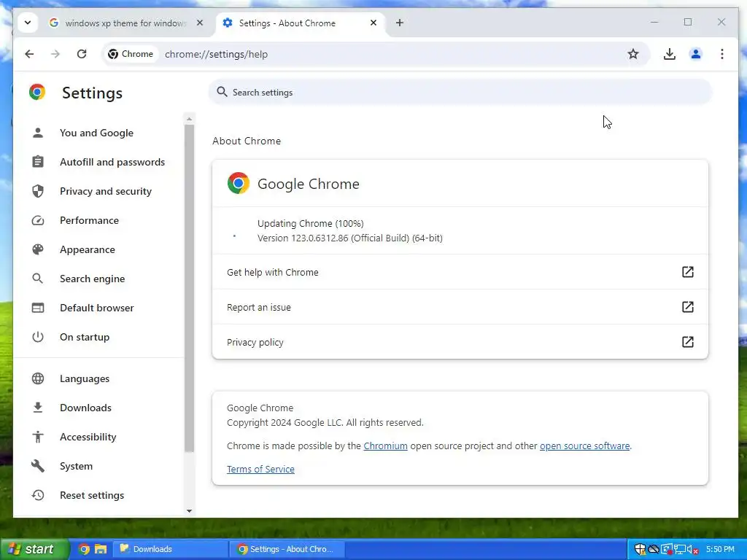Click the 5:50 PM system clock

pyautogui.click(x=720, y=549)
